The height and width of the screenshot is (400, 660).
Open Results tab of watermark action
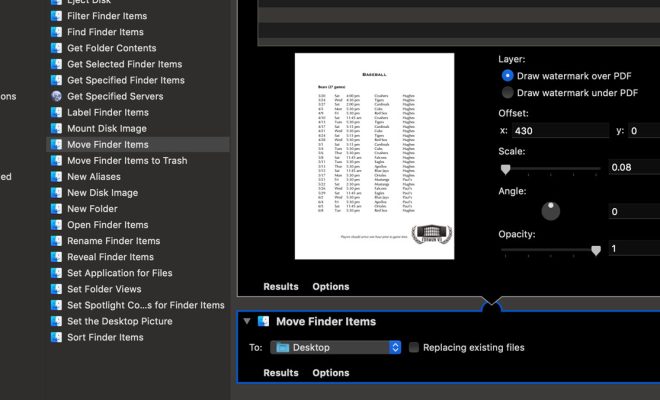[281, 287]
